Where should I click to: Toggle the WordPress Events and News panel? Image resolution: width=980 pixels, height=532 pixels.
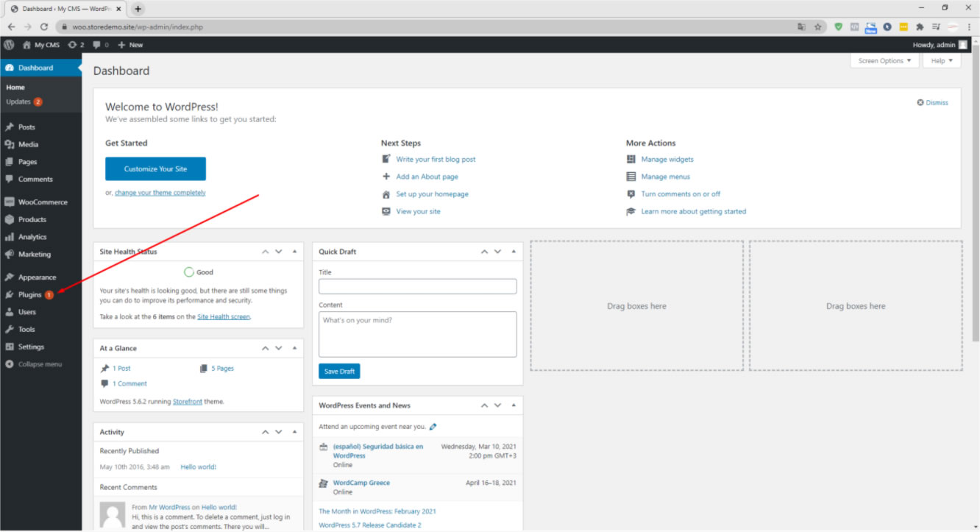pos(514,405)
